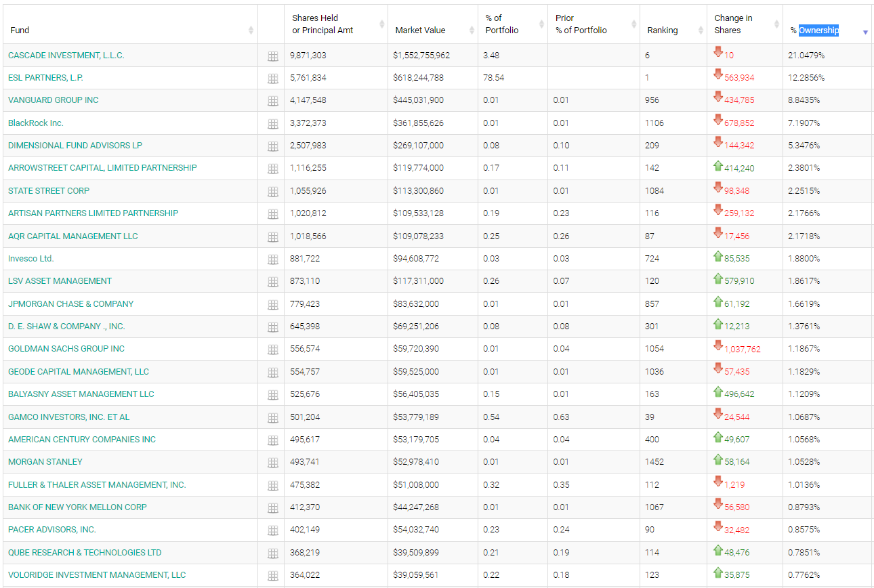Sort by Shares Held or Principal Amt
This screenshot has height=588, width=874.
pos(336,24)
